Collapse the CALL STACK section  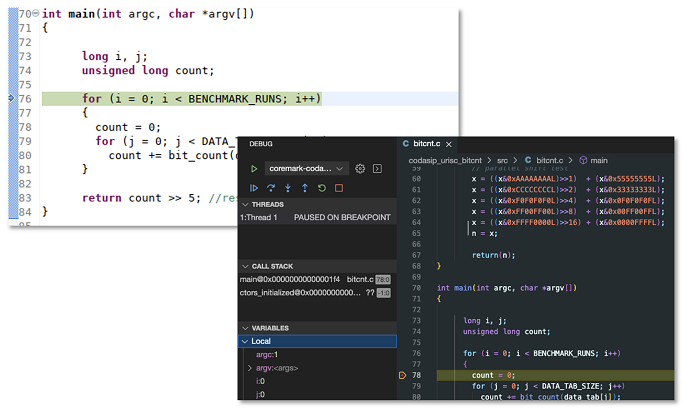tap(245, 266)
